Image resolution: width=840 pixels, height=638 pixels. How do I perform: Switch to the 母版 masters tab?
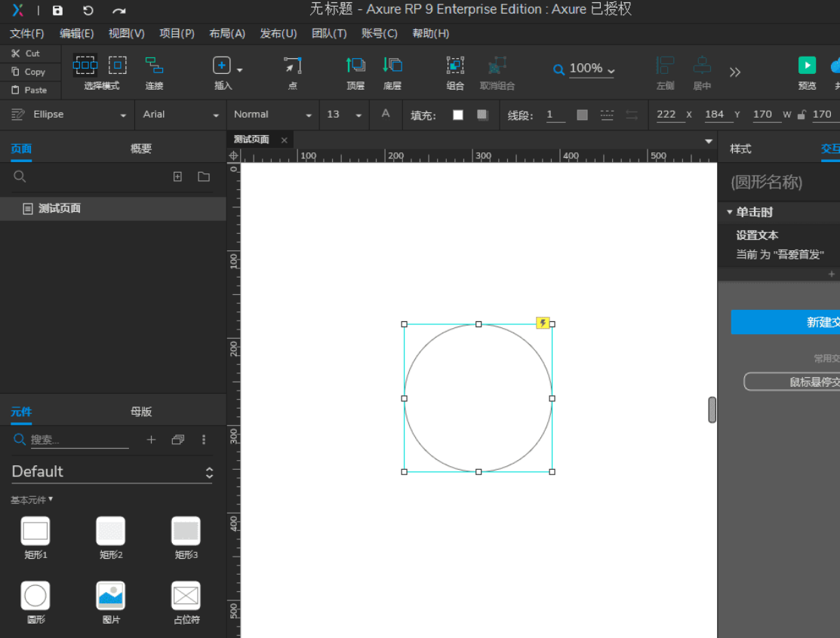pos(141,412)
